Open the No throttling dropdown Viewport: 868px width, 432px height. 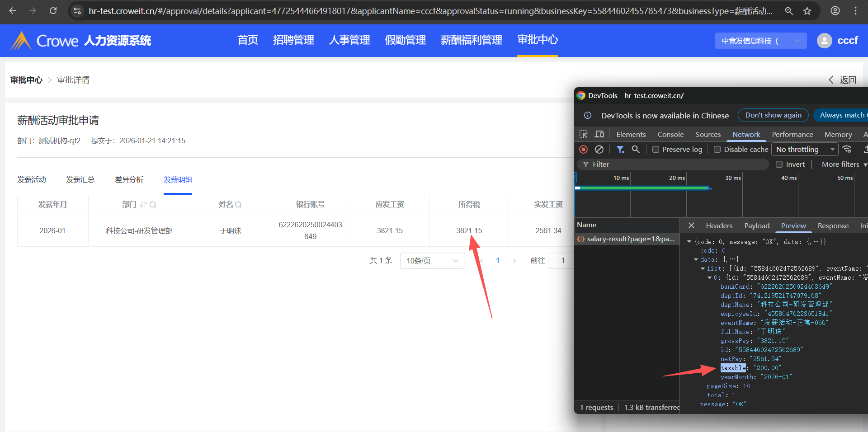805,149
